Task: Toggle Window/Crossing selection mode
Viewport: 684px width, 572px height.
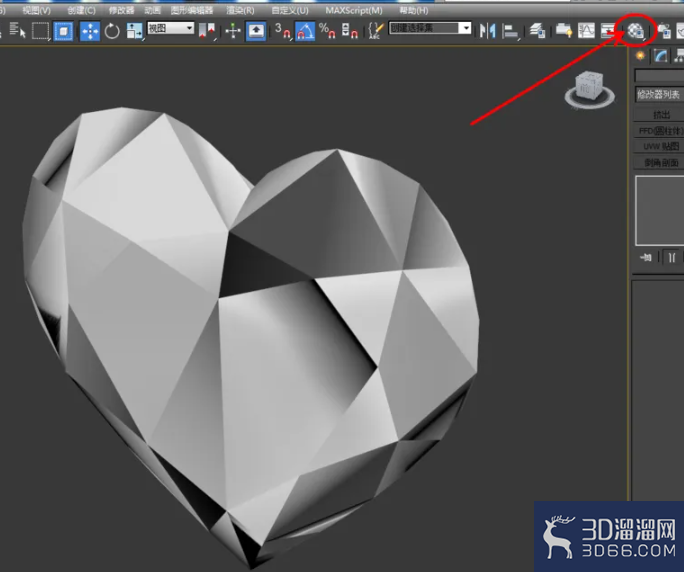Action: coord(64,31)
